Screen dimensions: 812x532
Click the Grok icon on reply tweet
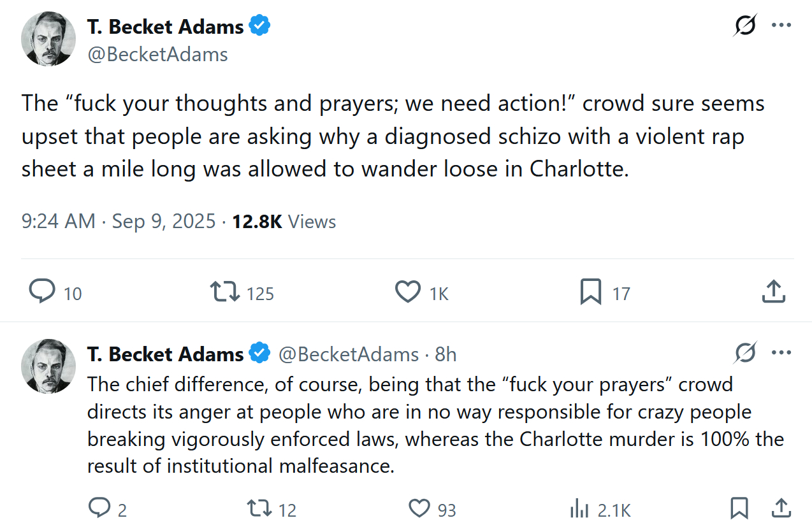tap(745, 353)
